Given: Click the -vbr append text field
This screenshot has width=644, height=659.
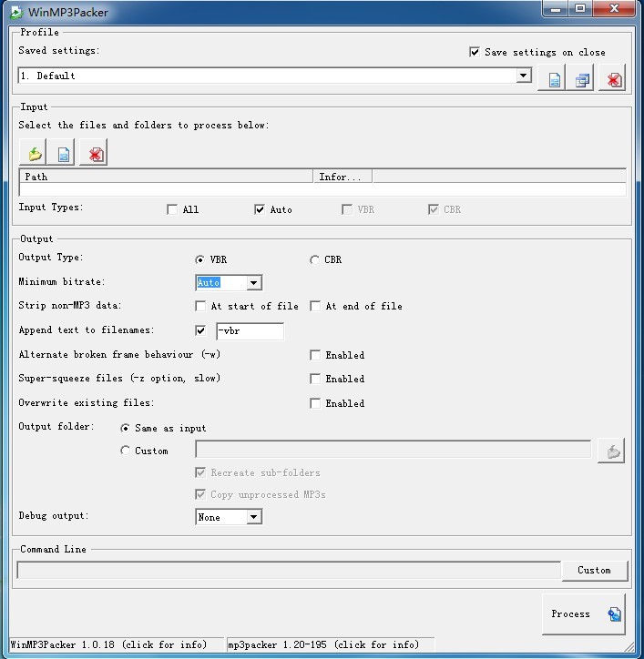Looking at the screenshot, I should click(249, 331).
